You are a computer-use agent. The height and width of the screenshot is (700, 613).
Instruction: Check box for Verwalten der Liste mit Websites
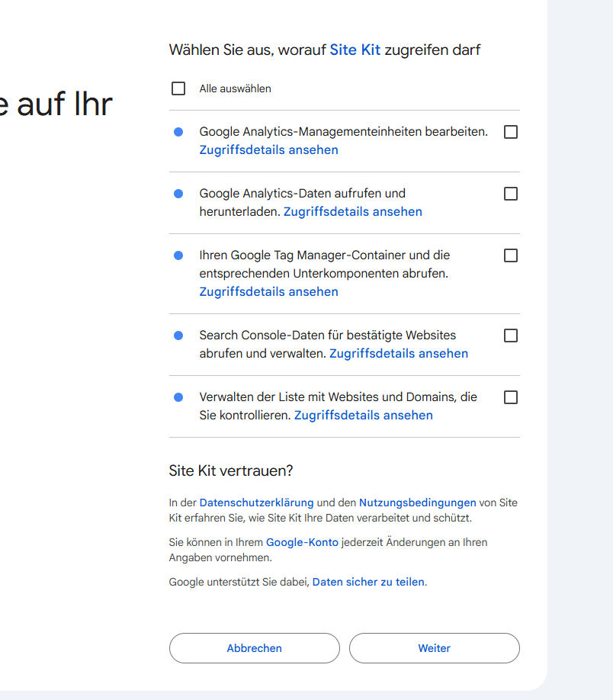[x=510, y=397]
